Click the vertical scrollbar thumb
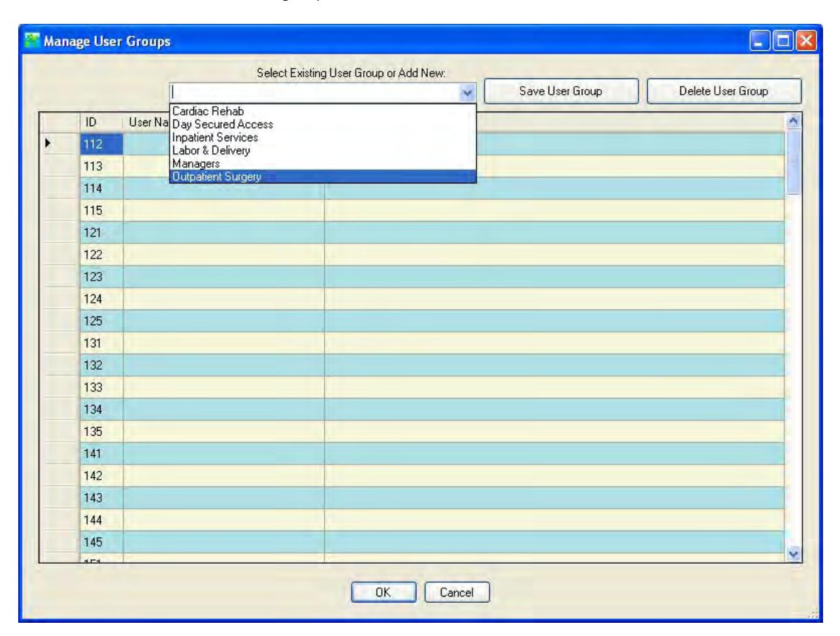 point(794,161)
